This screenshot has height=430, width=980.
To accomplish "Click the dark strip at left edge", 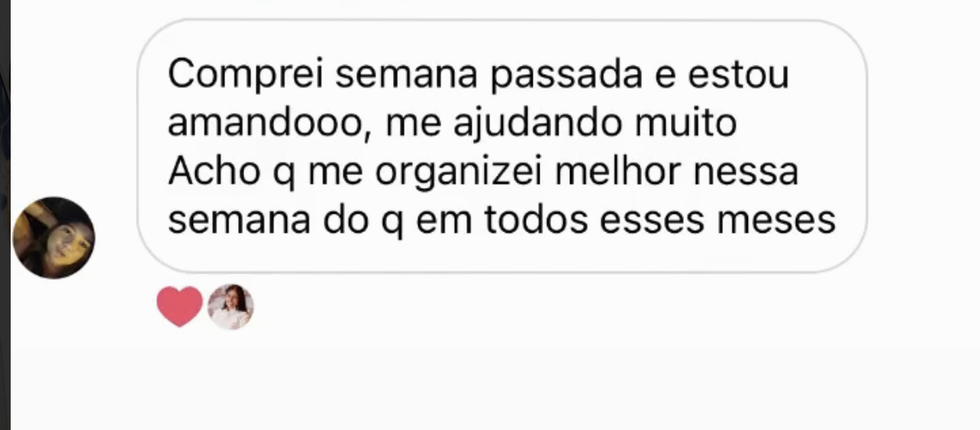I will point(5,215).
